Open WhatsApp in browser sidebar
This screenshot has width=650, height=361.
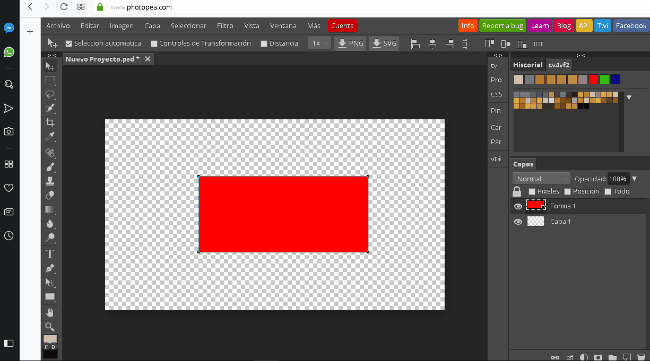(9, 52)
